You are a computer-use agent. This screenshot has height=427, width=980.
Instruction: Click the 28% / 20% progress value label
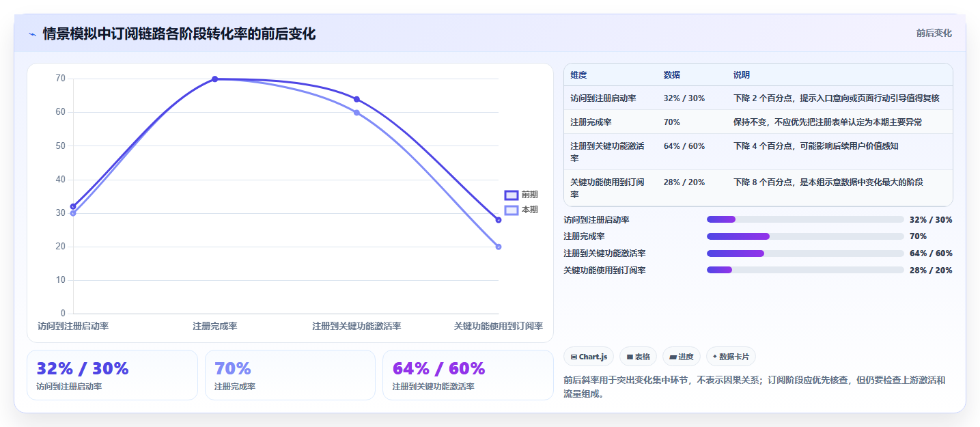click(x=931, y=271)
